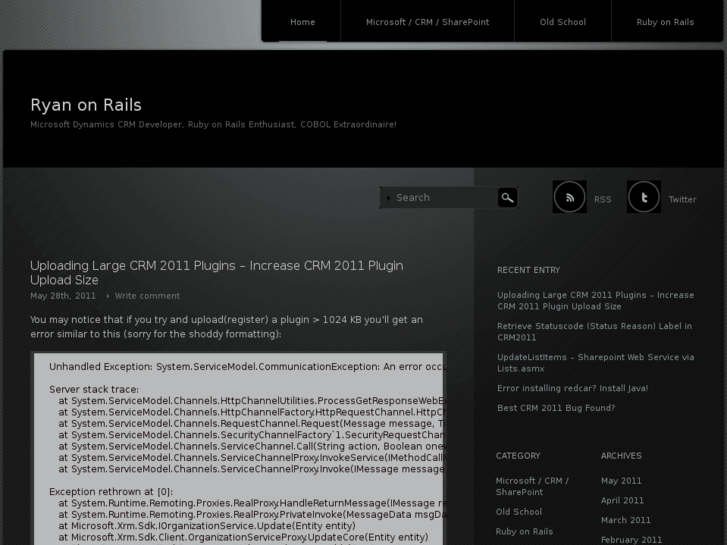
Task: Open recent entry Uploading Large CRM 2011 Plugins
Action: [x=595, y=301]
